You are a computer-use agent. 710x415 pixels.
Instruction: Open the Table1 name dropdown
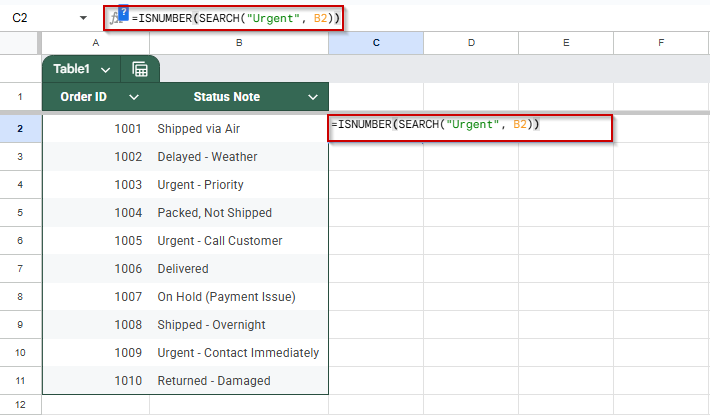106,70
